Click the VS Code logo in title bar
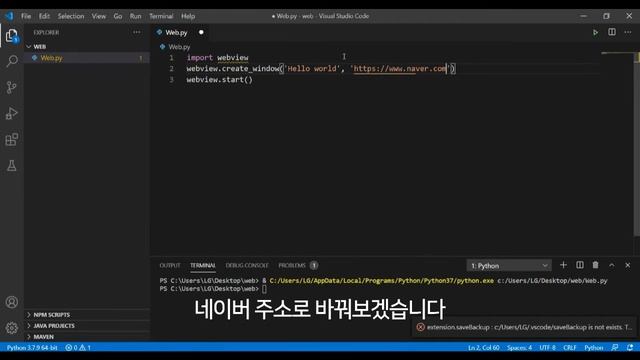Image resolution: width=640 pixels, height=360 pixels. pyautogui.click(x=9, y=16)
